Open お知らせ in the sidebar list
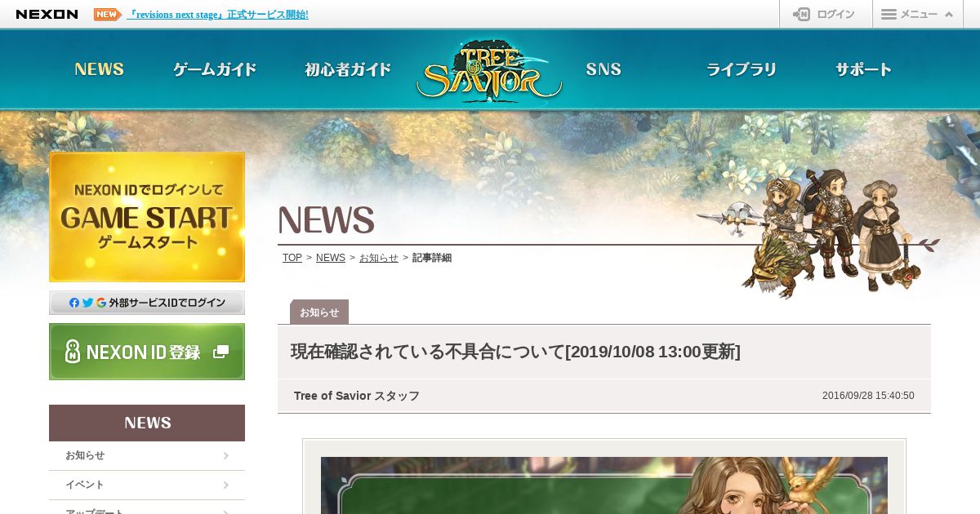Screen dimensions: 980x514 (x=147, y=456)
